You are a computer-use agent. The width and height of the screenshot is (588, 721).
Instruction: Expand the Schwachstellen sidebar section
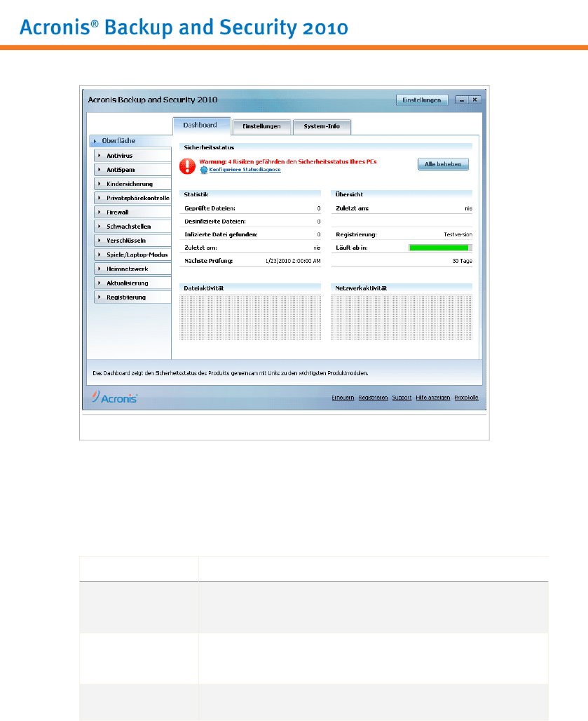(x=132, y=227)
